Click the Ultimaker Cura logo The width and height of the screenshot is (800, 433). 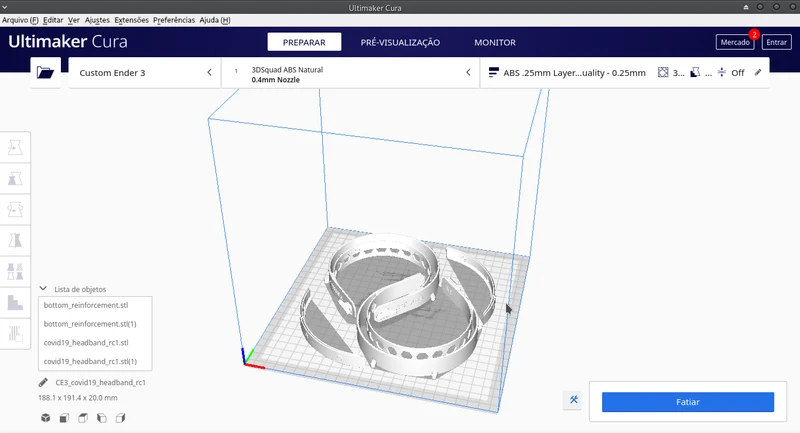point(68,41)
